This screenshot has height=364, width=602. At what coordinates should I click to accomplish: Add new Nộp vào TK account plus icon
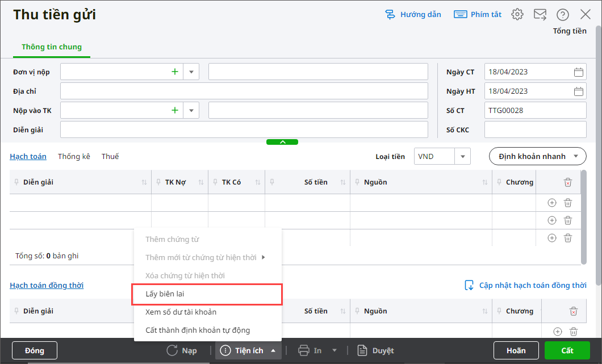(175, 111)
